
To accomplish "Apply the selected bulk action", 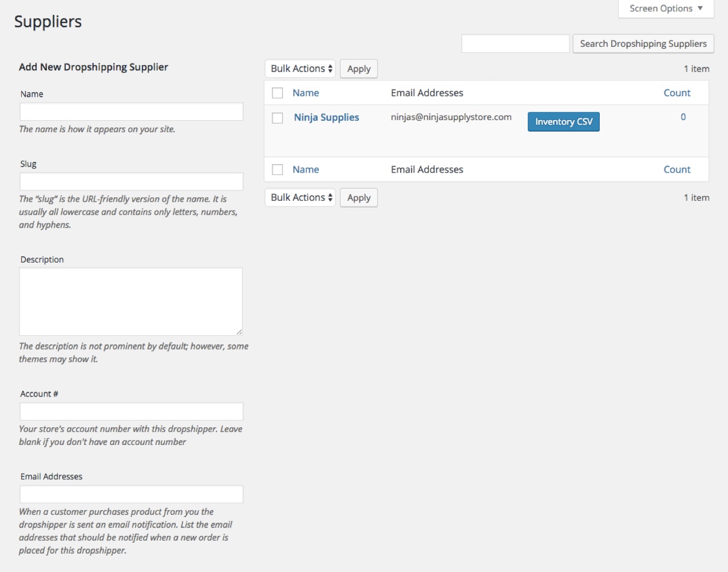I will (358, 68).
